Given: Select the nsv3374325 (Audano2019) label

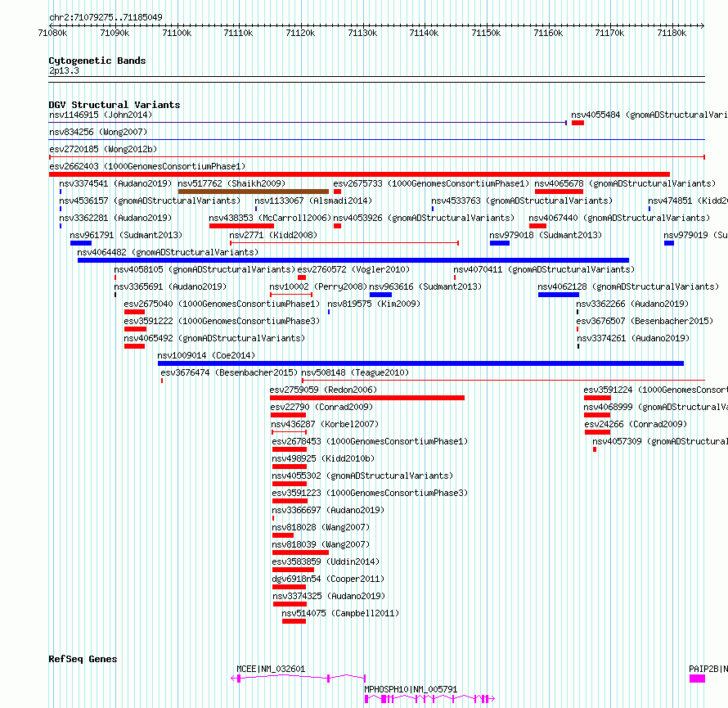Looking at the screenshot, I should pos(329,596).
